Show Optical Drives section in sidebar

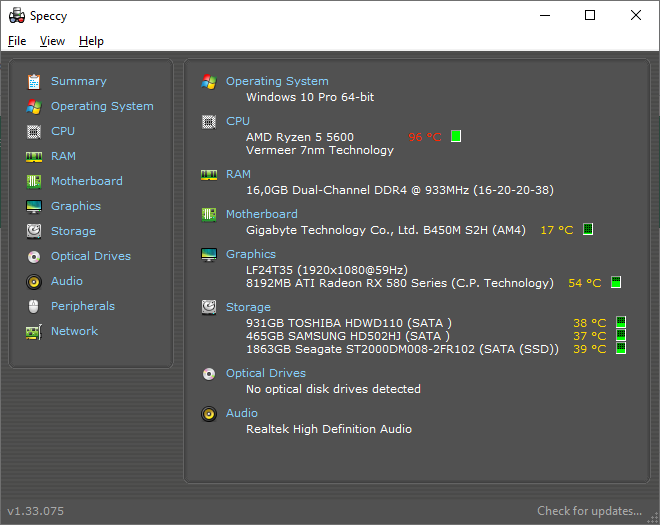pyautogui.click(x=91, y=256)
